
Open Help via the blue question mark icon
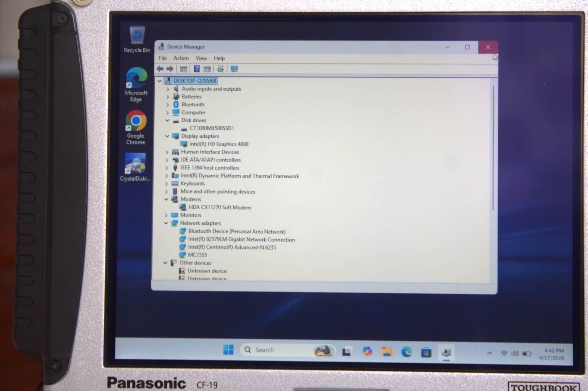click(197, 69)
